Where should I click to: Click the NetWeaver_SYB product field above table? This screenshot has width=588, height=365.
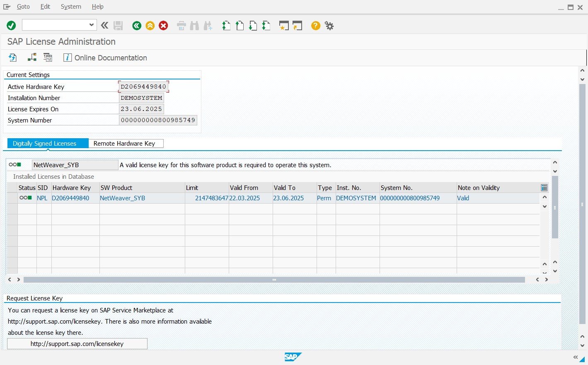click(75, 165)
